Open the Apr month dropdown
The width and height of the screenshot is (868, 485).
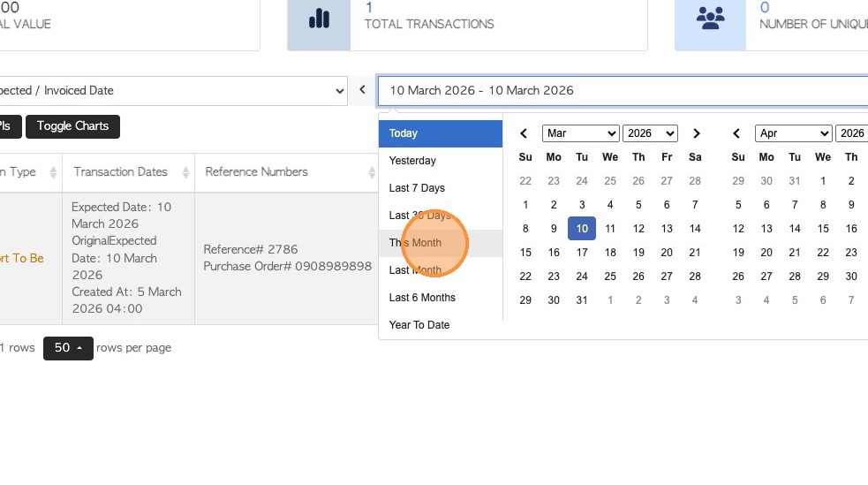(x=793, y=133)
